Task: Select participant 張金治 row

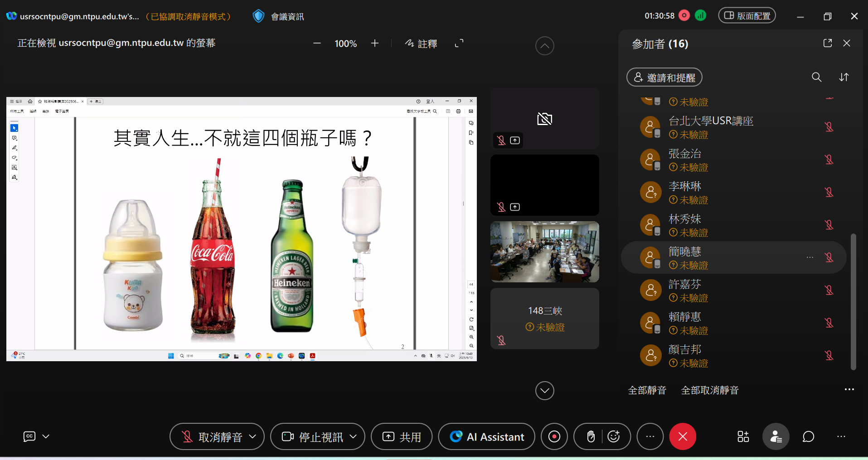Action: pyautogui.click(x=734, y=160)
